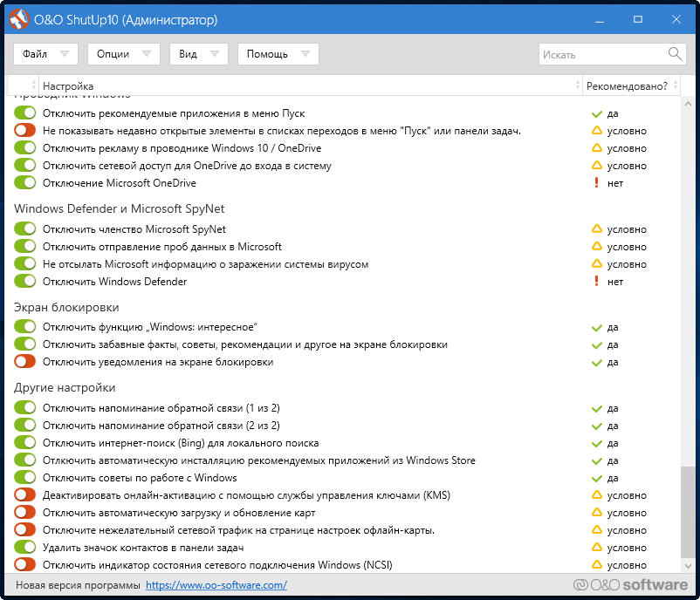Click yellow triangle for 'Деактивировать онлайн-активацию (KMS)'

(x=596, y=495)
